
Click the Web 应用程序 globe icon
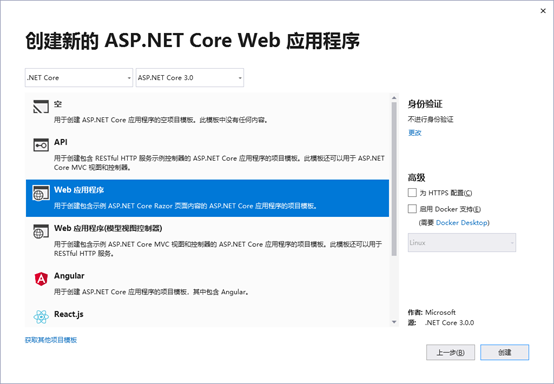[x=41, y=193]
